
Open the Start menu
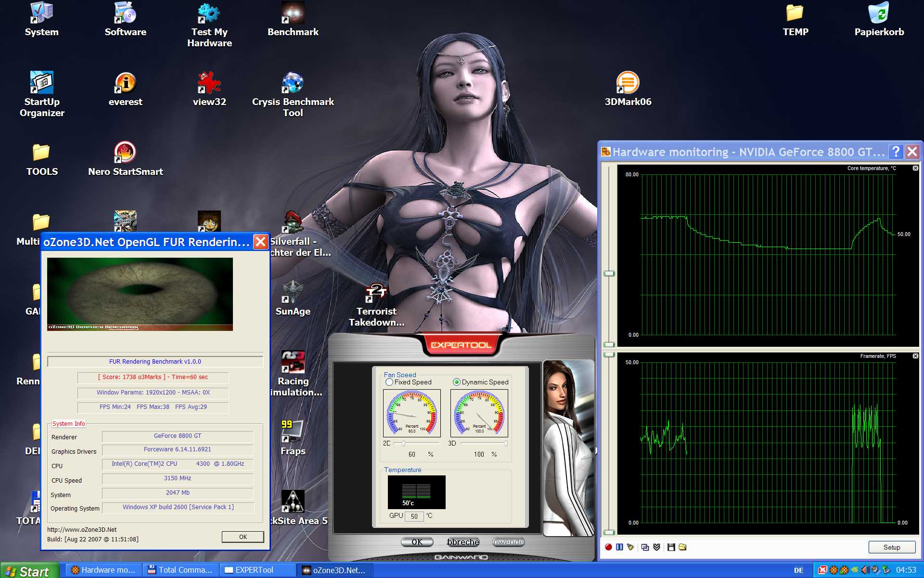29,571
